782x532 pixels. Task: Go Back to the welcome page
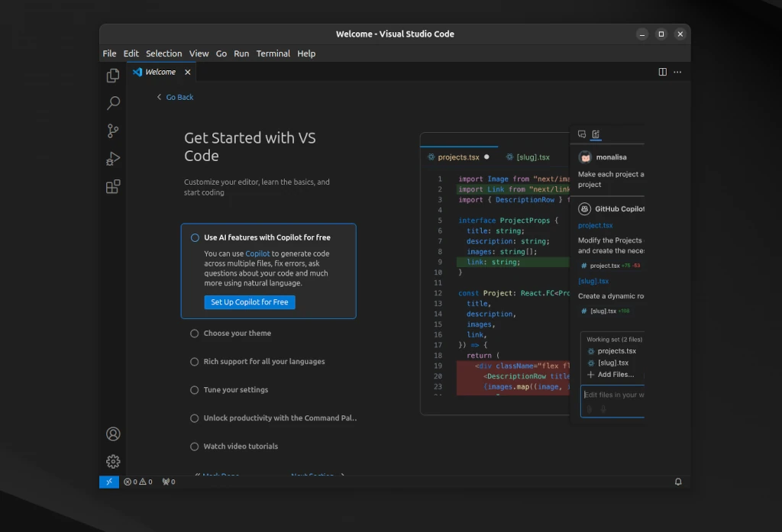tap(175, 97)
